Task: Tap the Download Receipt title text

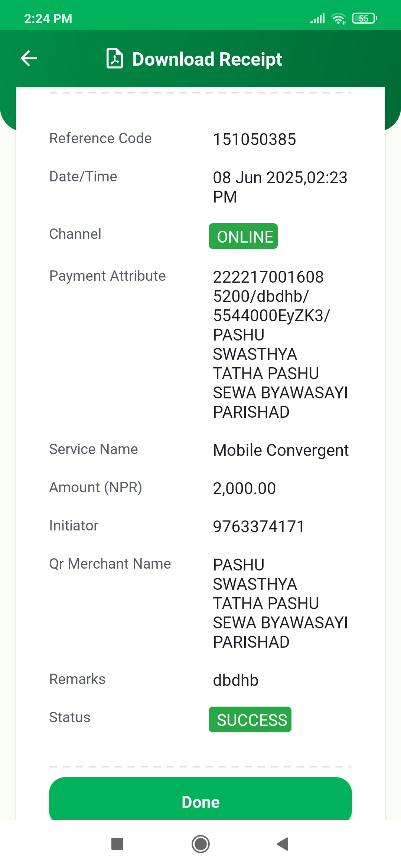Action: click(207, 59)
